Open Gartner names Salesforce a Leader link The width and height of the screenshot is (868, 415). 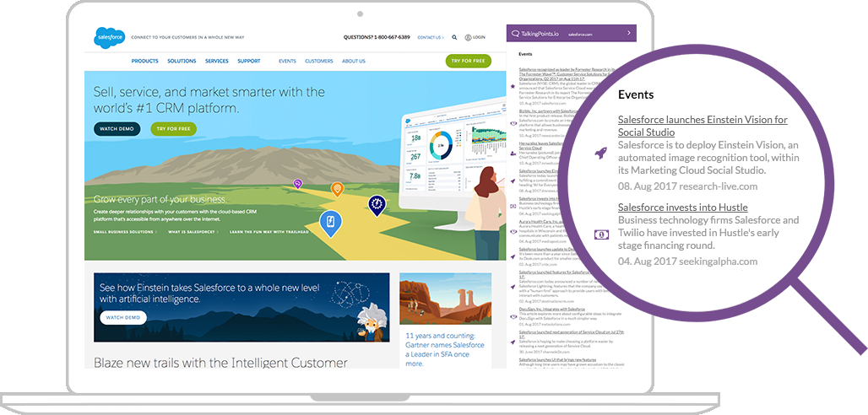click(x=445, y=350)
